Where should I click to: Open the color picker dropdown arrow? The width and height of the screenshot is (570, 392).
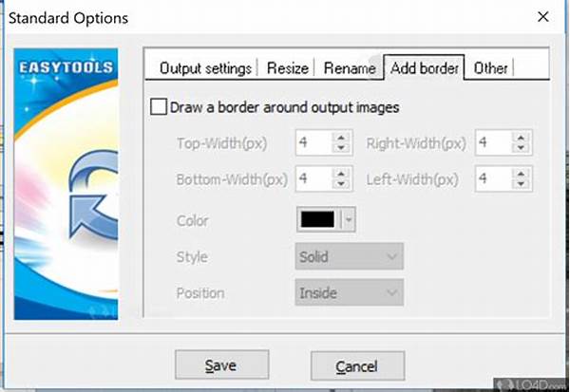[x=348, y=220]
